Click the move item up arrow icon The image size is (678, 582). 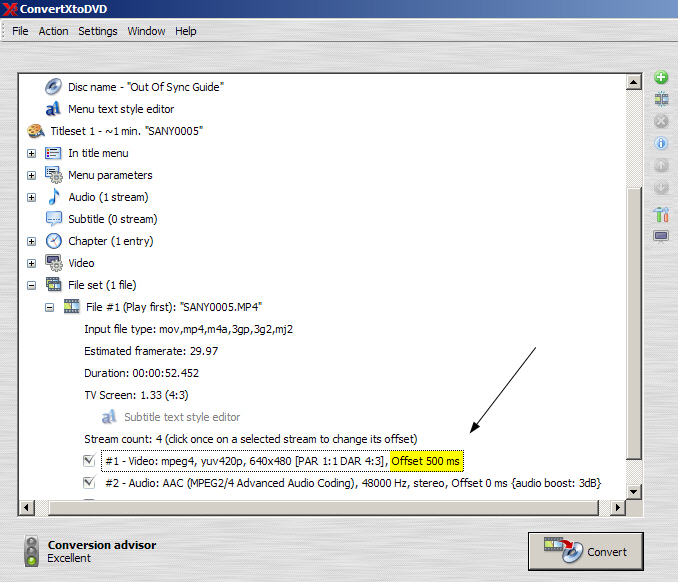661,165
